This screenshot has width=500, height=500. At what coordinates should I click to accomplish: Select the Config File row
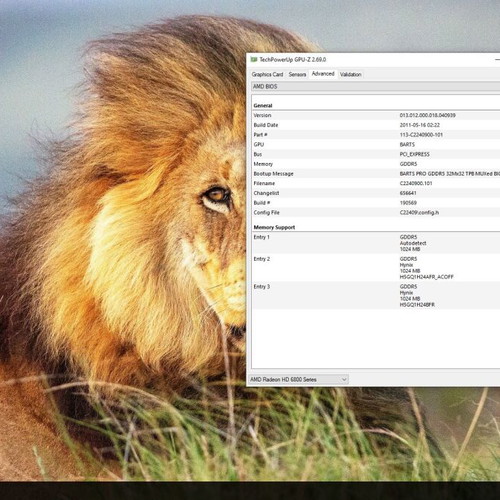click(x=376, y=212)
